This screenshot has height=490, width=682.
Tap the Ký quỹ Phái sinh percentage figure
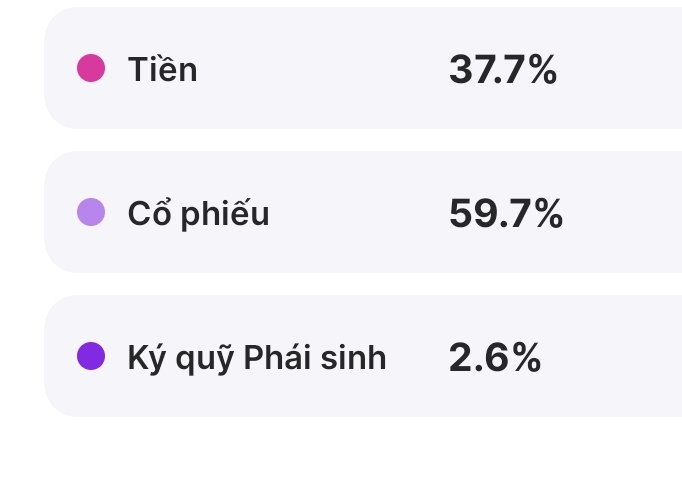click(494, 358)
